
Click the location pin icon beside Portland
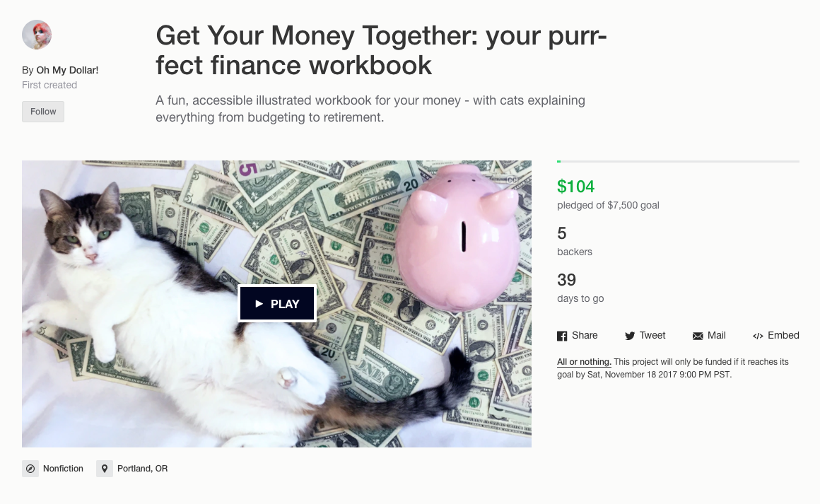105,469
